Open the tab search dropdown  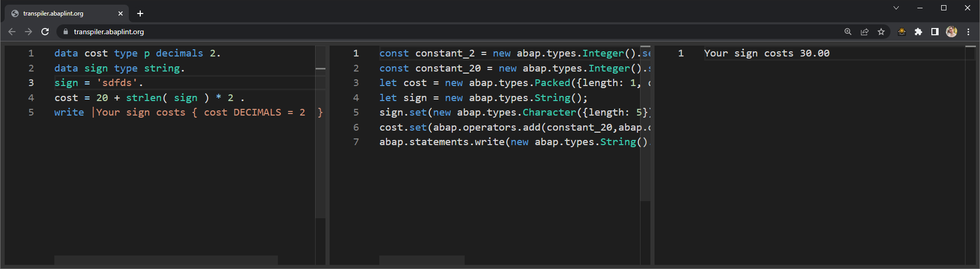point(896,8)
